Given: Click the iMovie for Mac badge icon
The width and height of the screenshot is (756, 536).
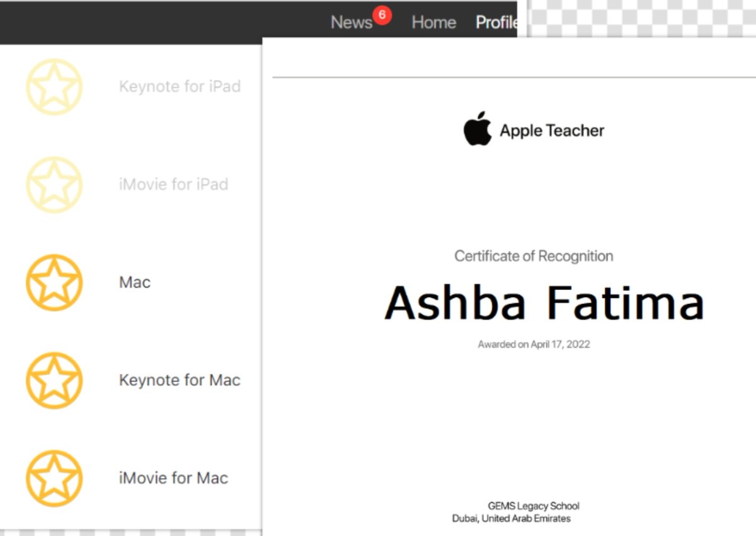Looking at the screenshot, I should click(54, 478).
